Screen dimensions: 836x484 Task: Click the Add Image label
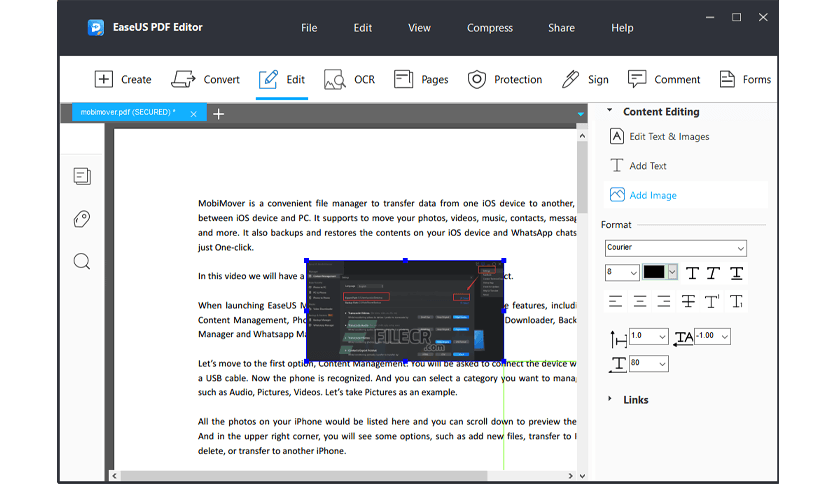click(653, 195)
